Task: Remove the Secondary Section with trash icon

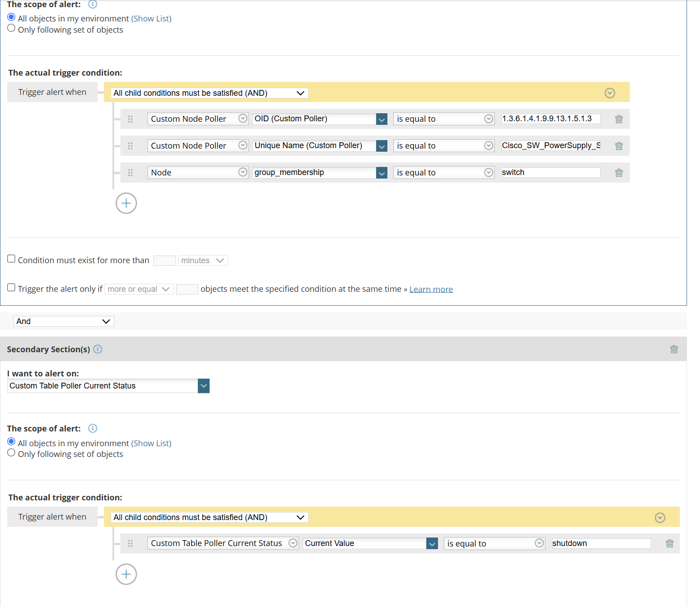Action: point(674,349)
